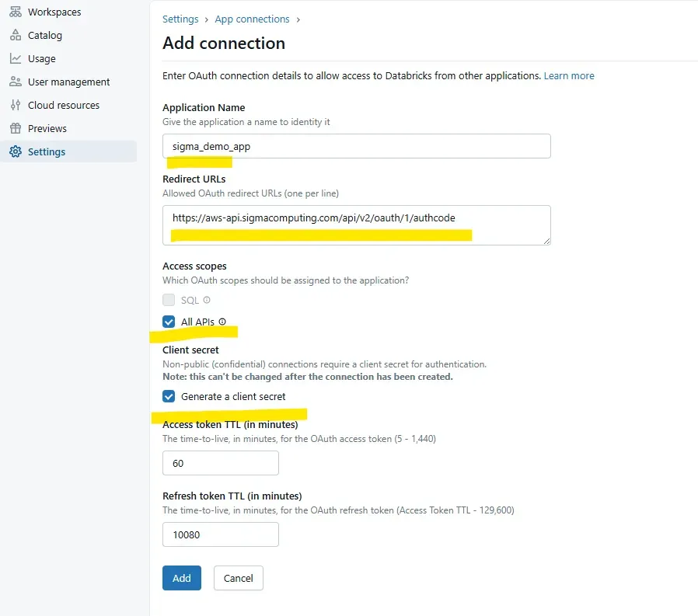The image size is (698, 616).
Task: Go to App connections breadcrumb
Action: pyautogui.click(x=252, y=19)
